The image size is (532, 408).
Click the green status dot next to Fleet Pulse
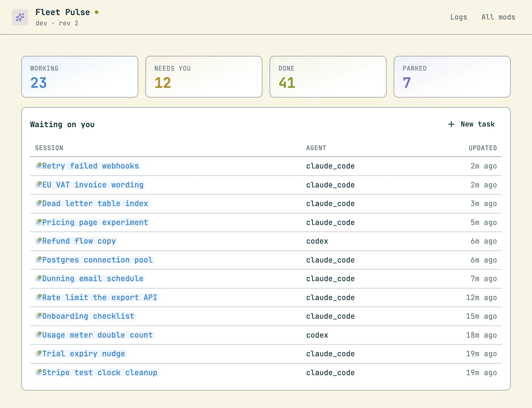point(97,12)
